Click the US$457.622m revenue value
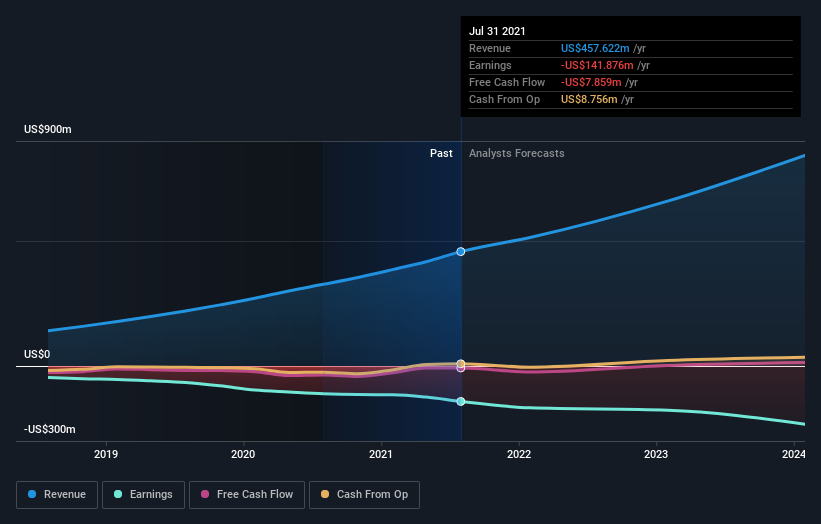 coord(595,48)
